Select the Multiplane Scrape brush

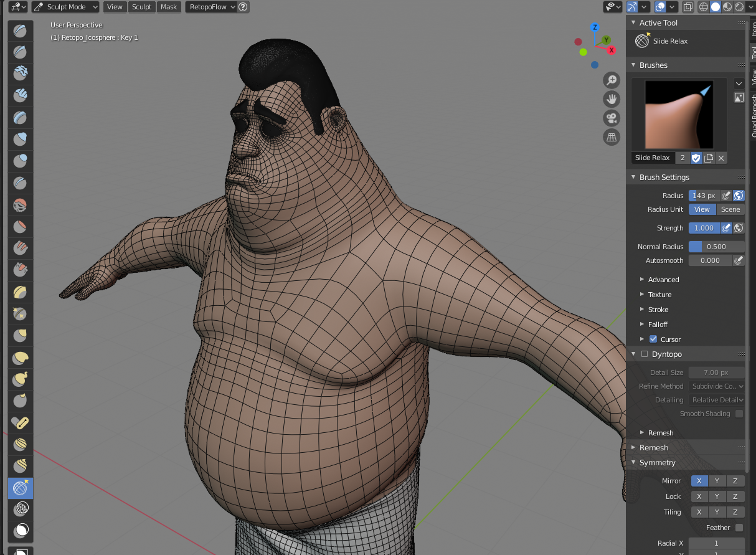click(x=21, y=292)
